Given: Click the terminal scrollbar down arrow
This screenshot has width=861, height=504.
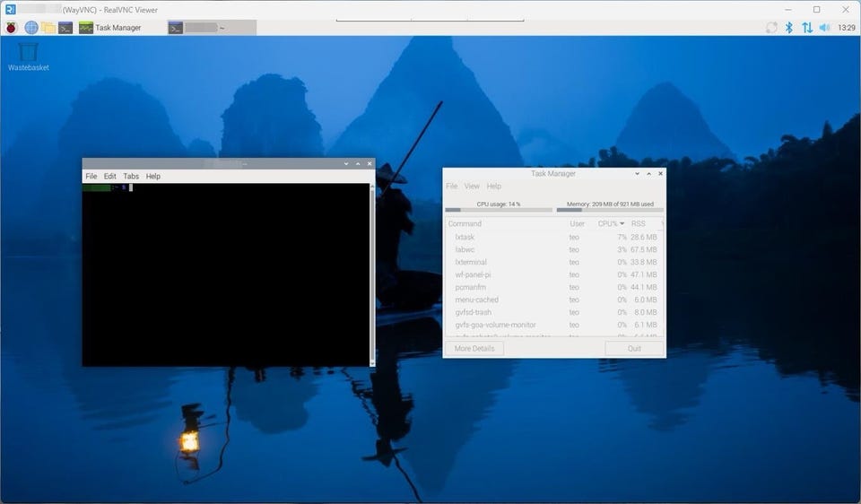Looking at the screenshot, I should coord(372,363).
